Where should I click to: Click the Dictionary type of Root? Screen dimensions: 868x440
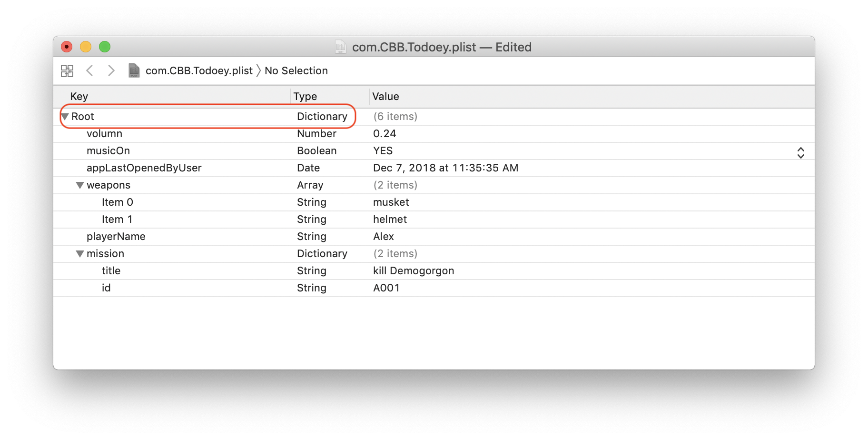pyautogui.click(x=322, y=116)
